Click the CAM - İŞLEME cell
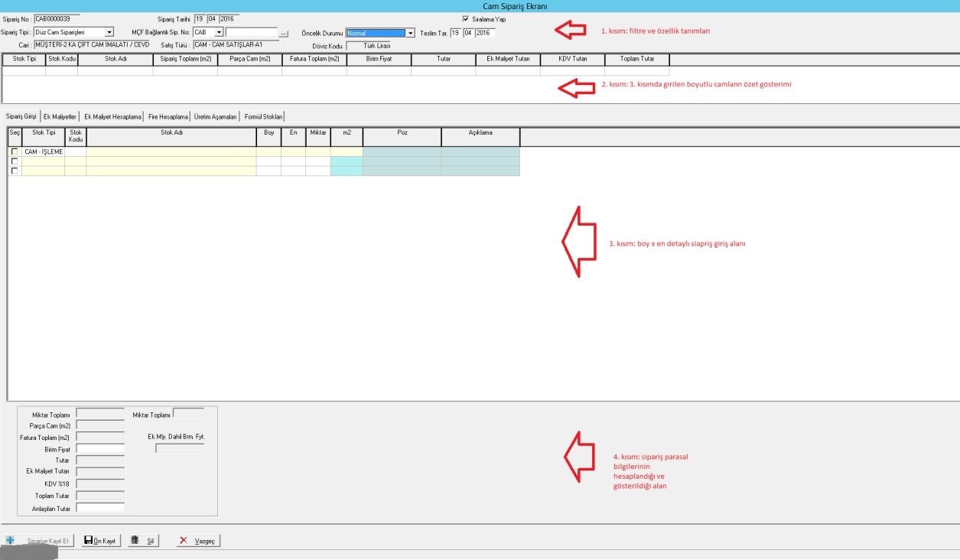 pos(44,152)
